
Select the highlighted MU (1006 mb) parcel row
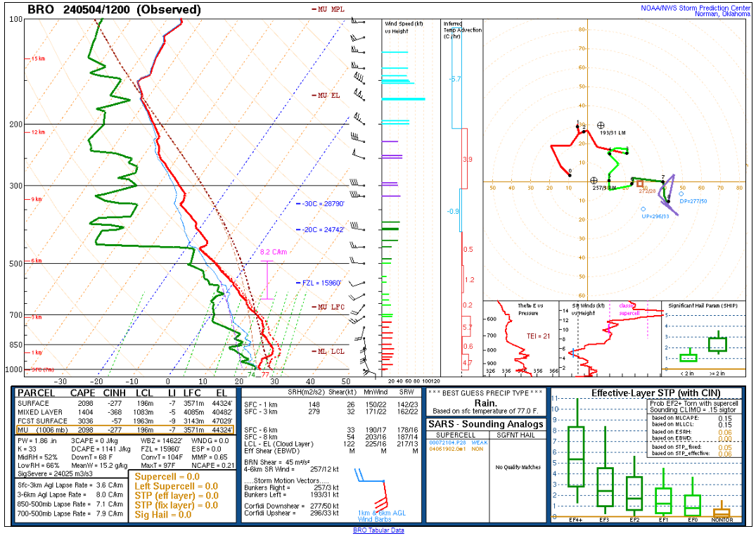(x=124, y=429)
